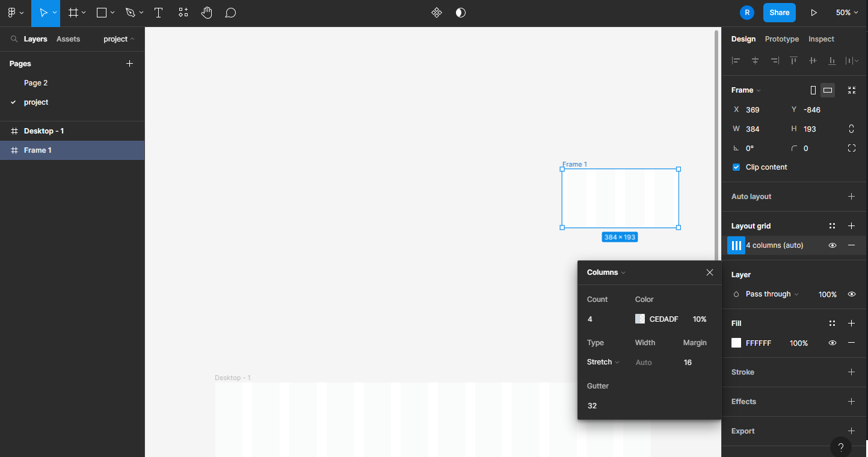Add a new page with plus icon
Image resolution: width=868 pixels, height=457 pixels.
129,64
